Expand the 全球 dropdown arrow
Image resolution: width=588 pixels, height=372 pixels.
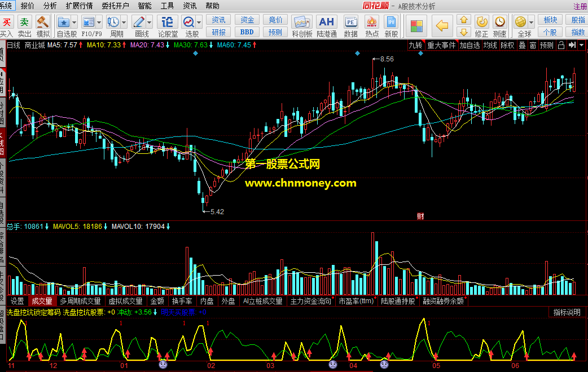click(x=531, y=23)
